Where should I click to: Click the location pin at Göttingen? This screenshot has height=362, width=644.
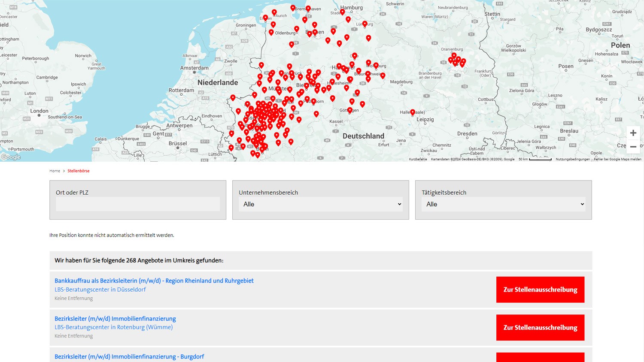(x=350, y=110)
